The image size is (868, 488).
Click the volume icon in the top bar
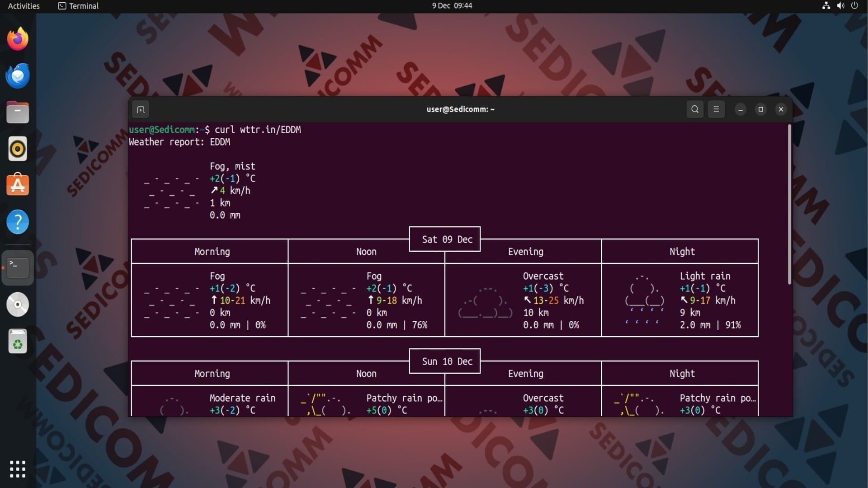click(840, 6)
